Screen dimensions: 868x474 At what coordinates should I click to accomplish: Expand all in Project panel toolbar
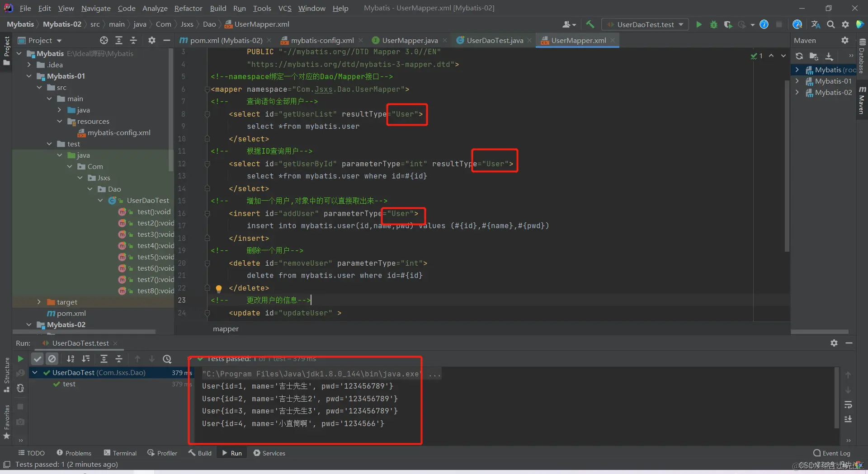click(x=119, y=40)
